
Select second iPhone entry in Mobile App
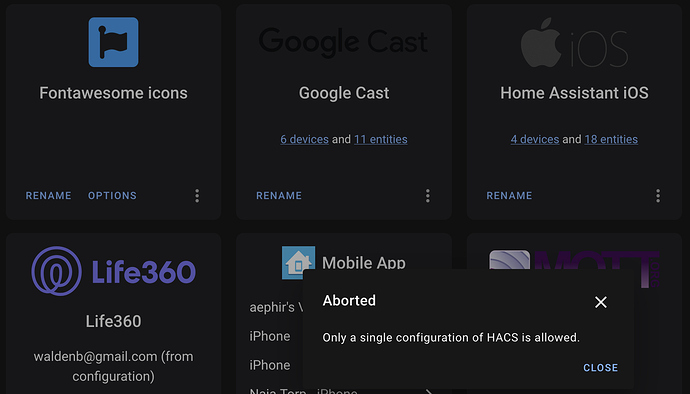pos(270,365)
